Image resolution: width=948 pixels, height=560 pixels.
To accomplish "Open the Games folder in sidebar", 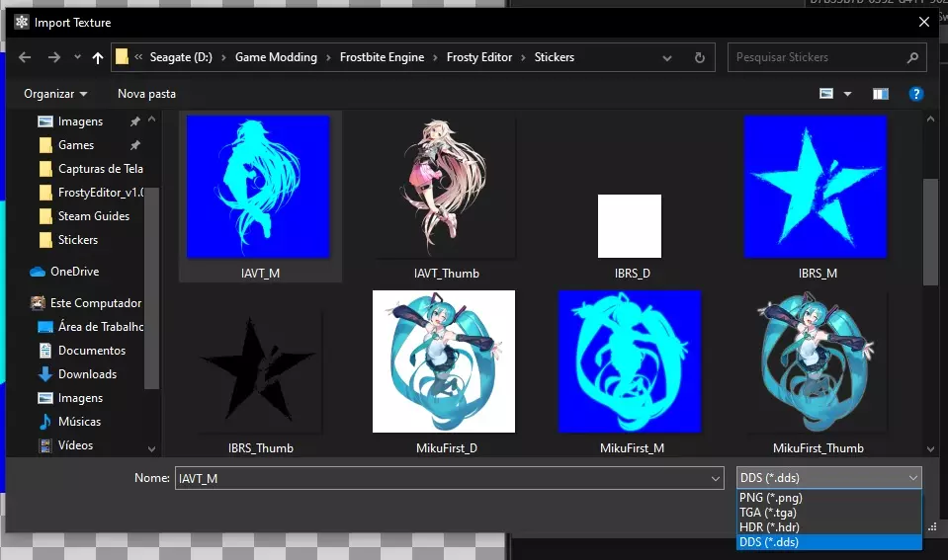I will (75, 145).
